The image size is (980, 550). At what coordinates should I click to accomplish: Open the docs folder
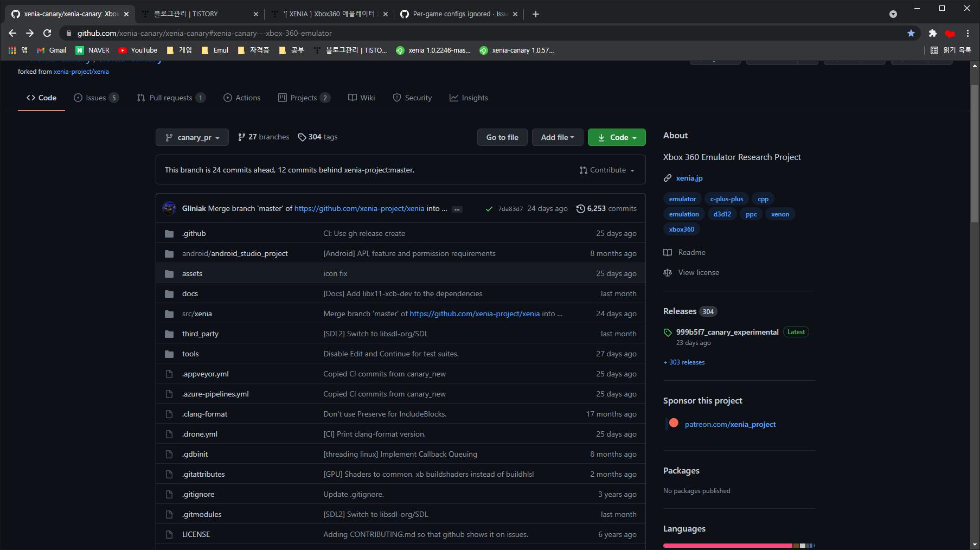pos(190,293)
